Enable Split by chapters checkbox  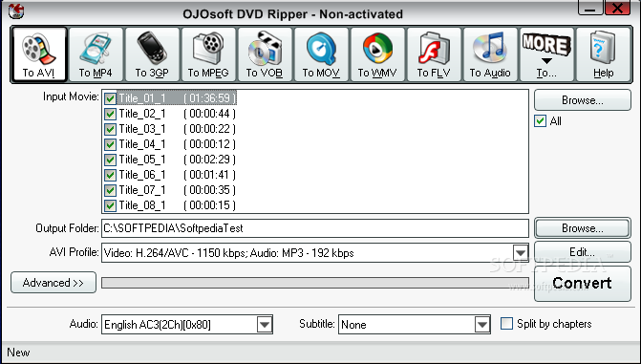[506, 324]
